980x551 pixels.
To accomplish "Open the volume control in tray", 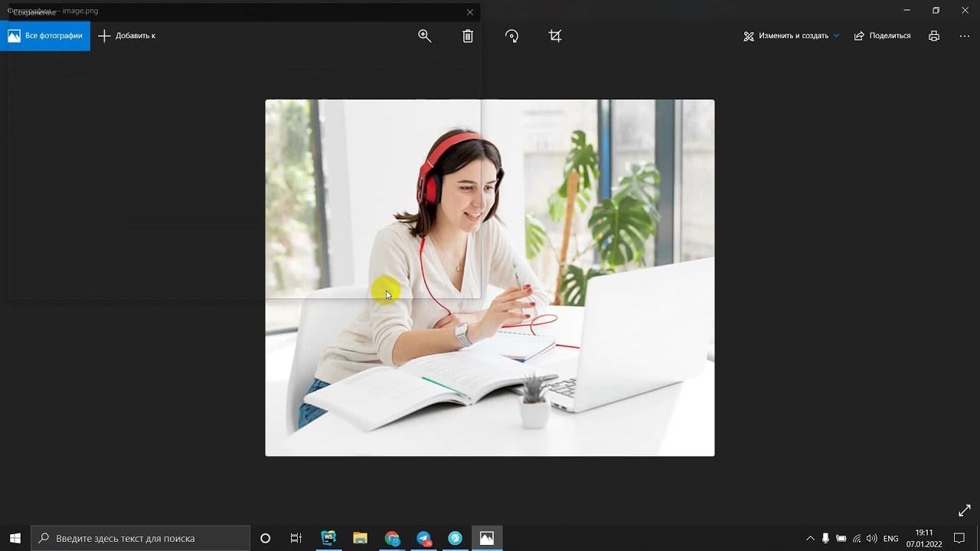I will [x=872, y=539].
